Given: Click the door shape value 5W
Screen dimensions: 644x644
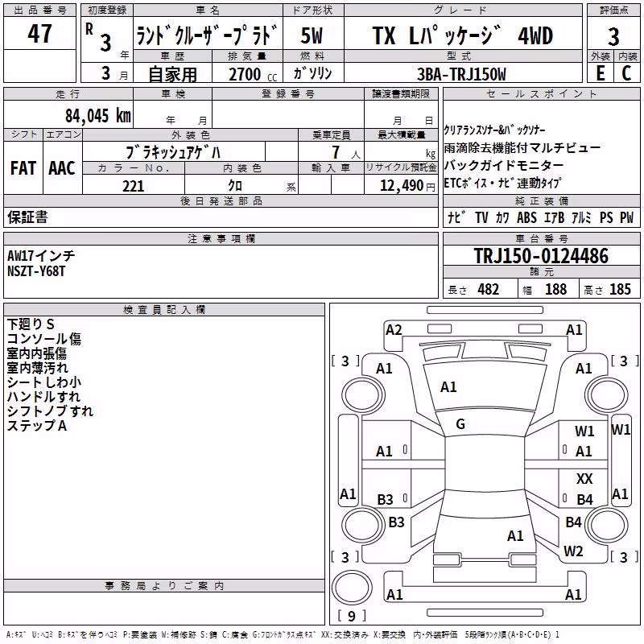Looking at the screenshot, I should pos(312,35).
